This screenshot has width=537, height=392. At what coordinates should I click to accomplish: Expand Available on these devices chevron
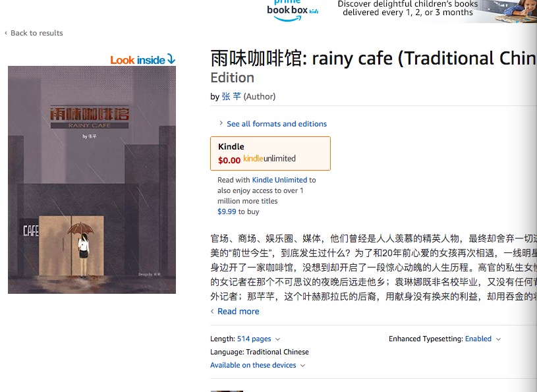[302, 366]
